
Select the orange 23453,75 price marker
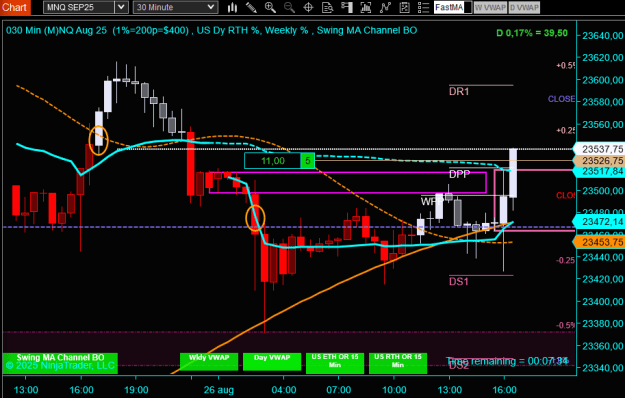tap(599, 242)
